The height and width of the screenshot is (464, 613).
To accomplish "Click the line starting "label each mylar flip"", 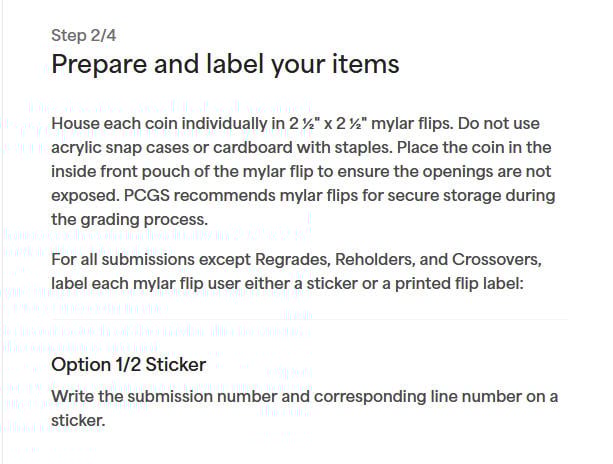I will (287, 284).
